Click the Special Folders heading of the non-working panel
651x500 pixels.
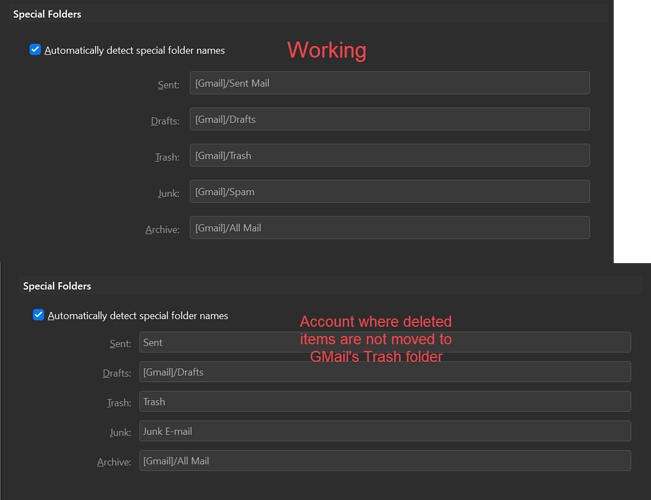pyautogui.click(x=57, y=286)
